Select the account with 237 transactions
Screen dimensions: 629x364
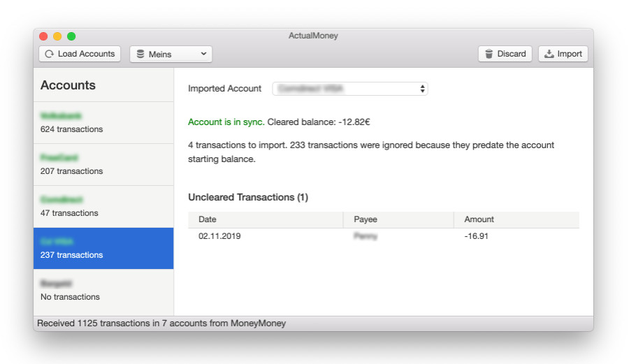(103, 248)
